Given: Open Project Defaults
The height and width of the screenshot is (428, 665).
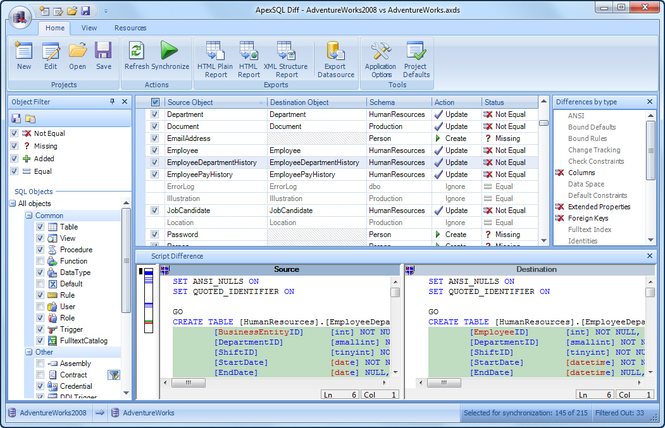Looking at the screenshot, I should click(x=416, y=59).
